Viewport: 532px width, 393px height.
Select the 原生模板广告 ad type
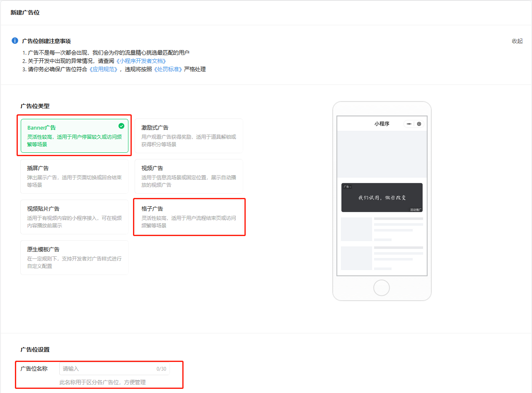pyautogui.click(x=74, y=258)
